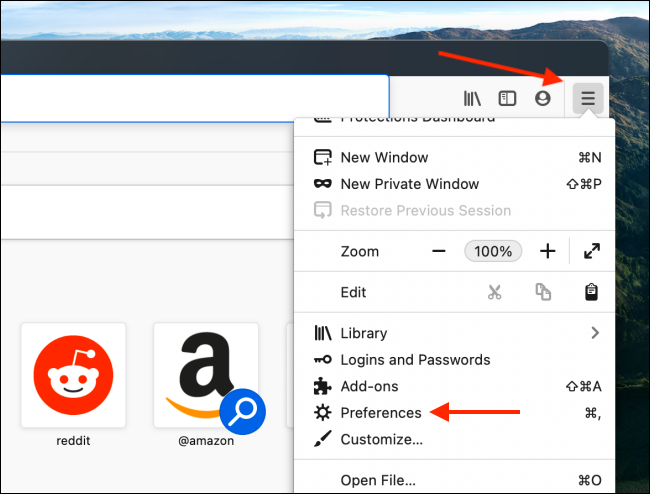The height and width of the screenshot is (494, 650).
Task: Click the Copy icon in Edit row
Action: click(x=543, y=292)
